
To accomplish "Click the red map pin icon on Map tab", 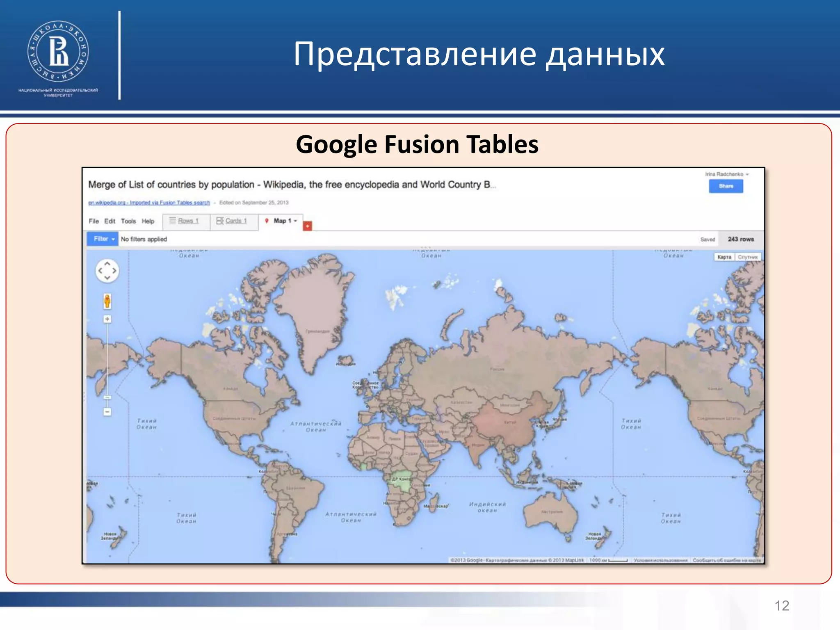I will click(267, 221).
